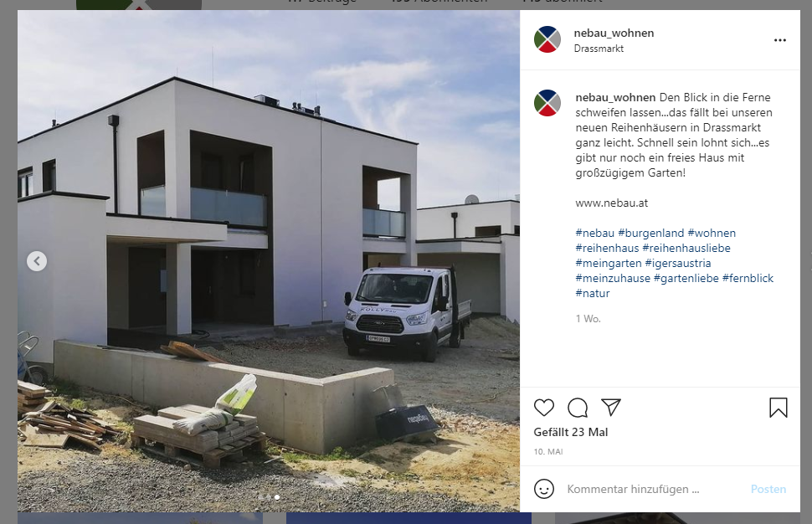
Task: Open the #fernblick hashtag
Action: click(x=748, y=278)
